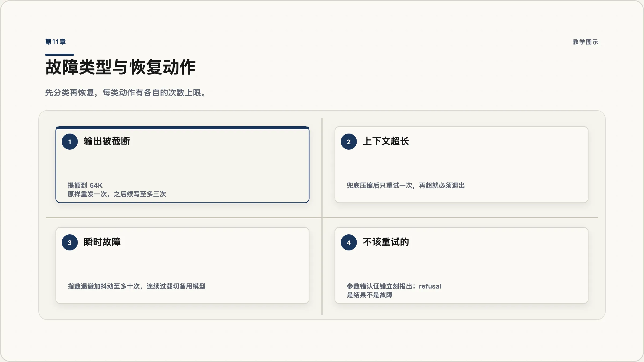The height and width of the screenshot is (362, 644).
Task: Click the number 1 circle badge
Action: [70, 142]
